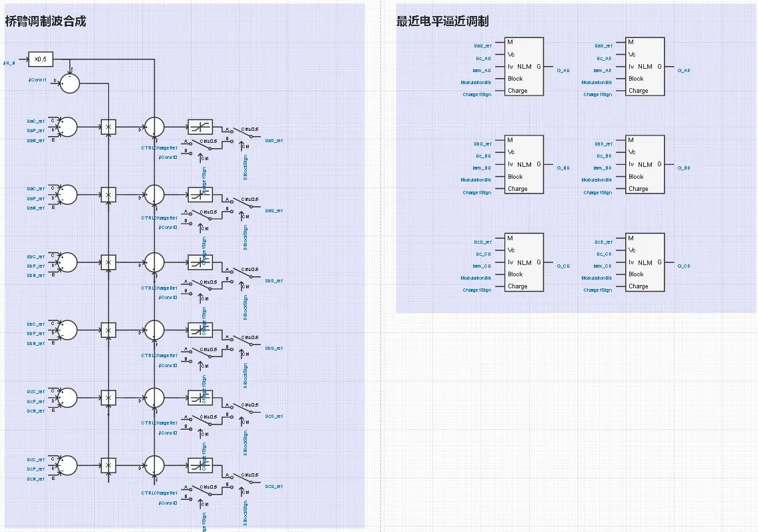Select the multiplier block in the bottom row

click(x=108, y=465)
